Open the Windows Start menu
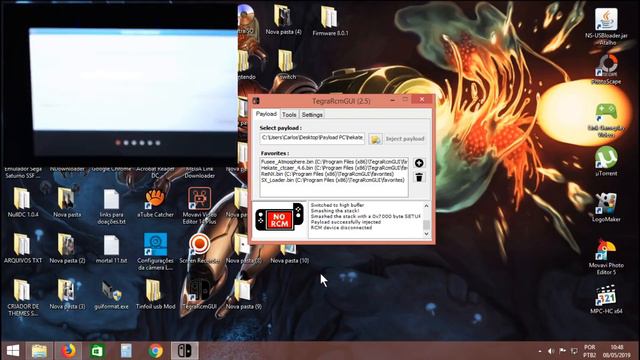Image resolution: width=640 pixels, height=360 pixels. (13, 351)
